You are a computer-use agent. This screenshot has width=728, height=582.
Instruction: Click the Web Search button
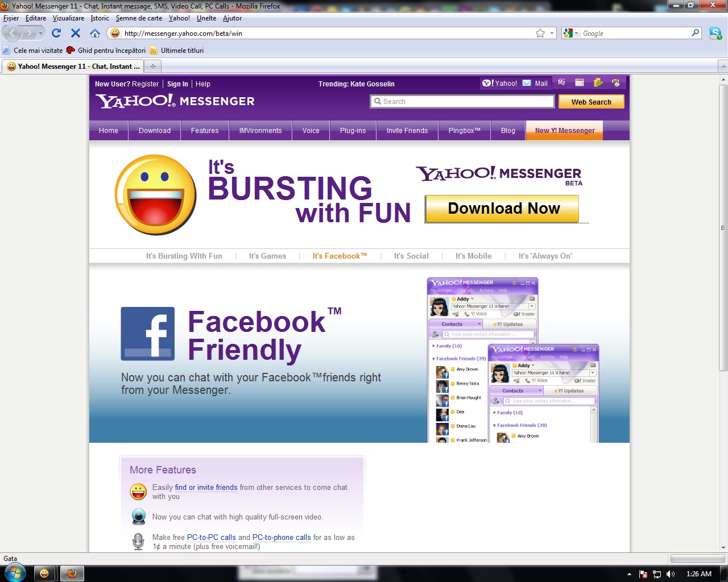coord(591,102)
